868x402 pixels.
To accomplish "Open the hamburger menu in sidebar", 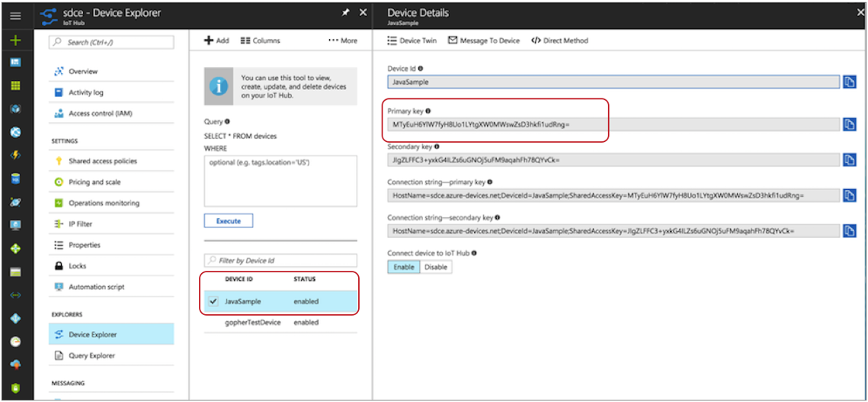I will point(15,15).
